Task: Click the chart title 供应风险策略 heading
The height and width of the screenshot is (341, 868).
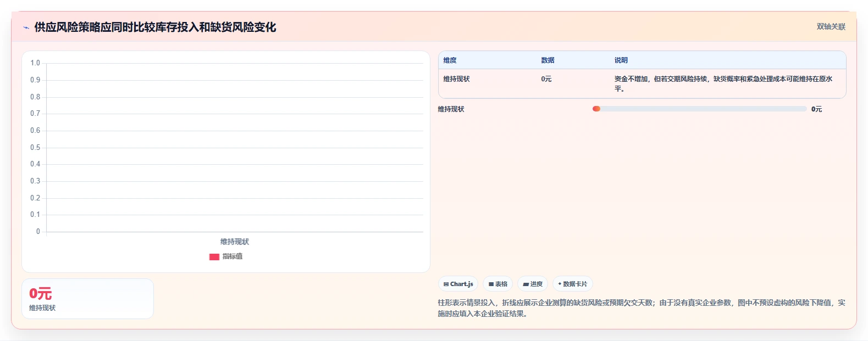Action: pyautogui.click(x=155, y=27)
